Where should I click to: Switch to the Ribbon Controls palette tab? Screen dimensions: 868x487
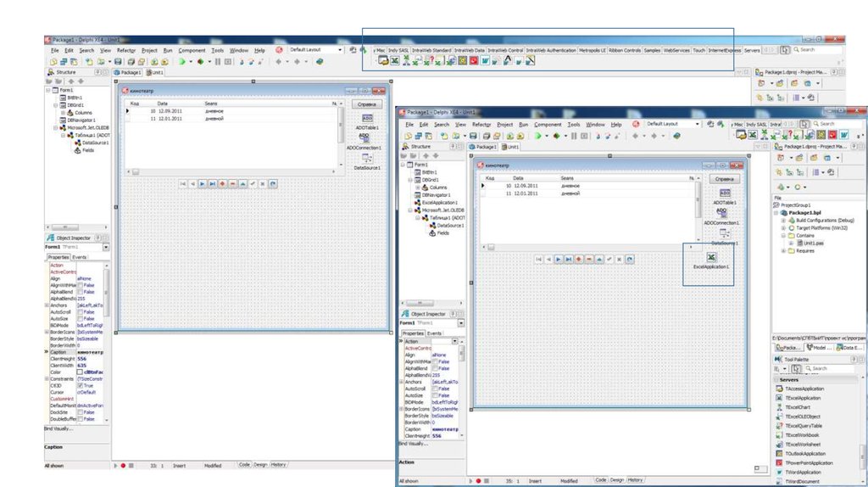[625, 50]
